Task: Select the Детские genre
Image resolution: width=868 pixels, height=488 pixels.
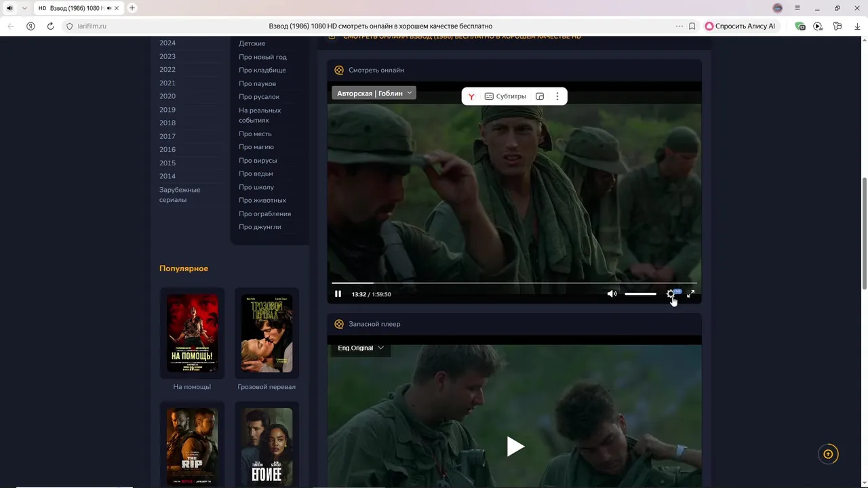Action: 252,43
